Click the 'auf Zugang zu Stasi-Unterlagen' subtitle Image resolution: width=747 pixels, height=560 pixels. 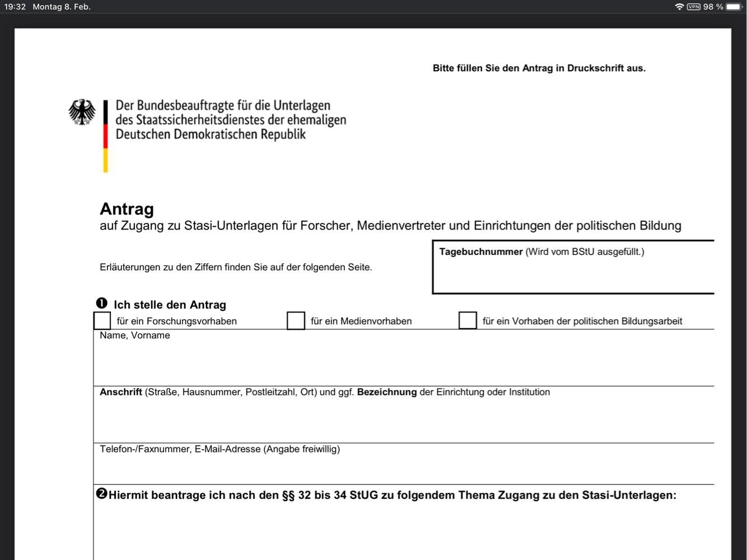click(390, 226)
